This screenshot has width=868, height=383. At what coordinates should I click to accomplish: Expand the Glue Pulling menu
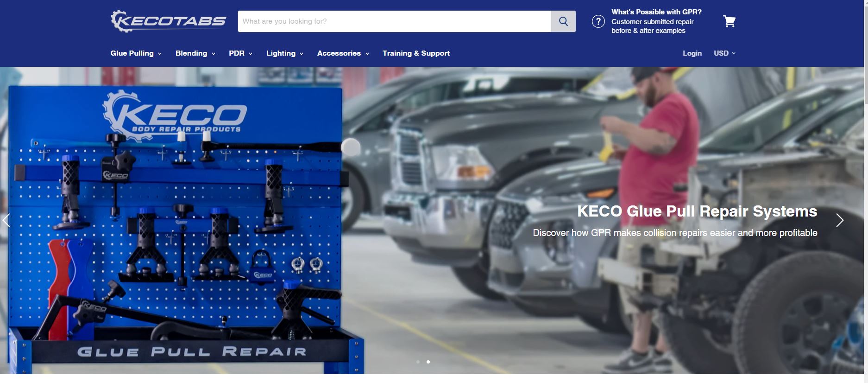tap(136, 53)
